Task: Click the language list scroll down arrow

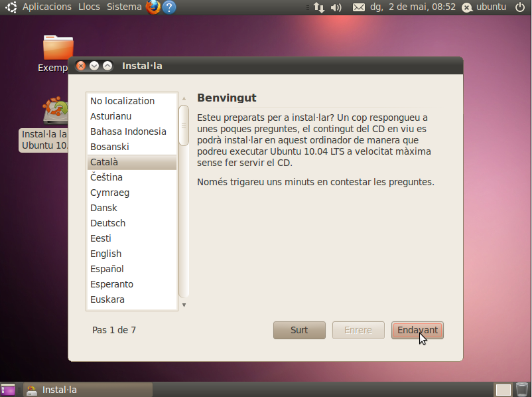Action: (x=184, y=305)
